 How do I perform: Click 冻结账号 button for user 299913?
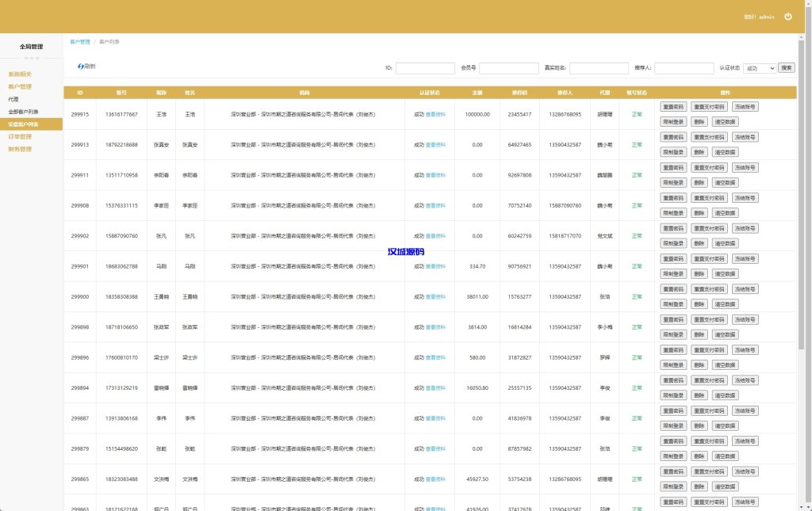(x=745, y=137)
